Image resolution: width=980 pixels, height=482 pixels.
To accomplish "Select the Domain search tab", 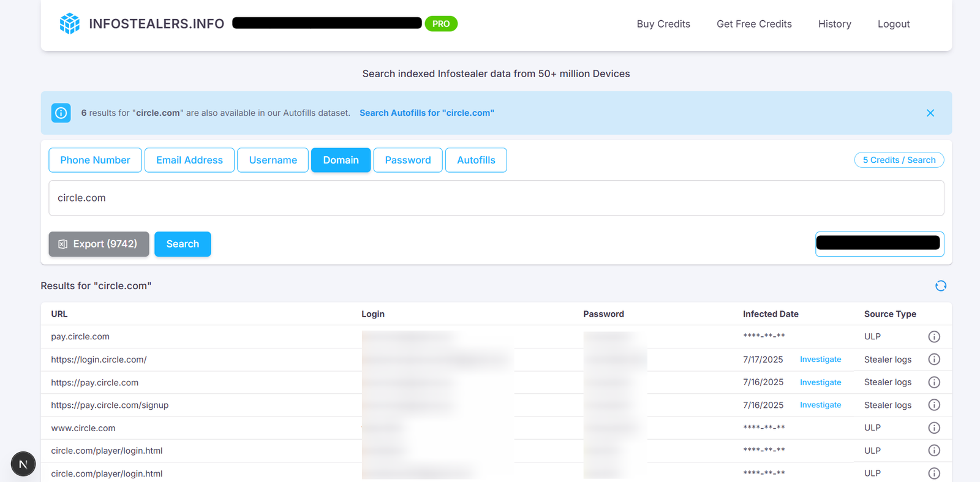I will point(341,160).
